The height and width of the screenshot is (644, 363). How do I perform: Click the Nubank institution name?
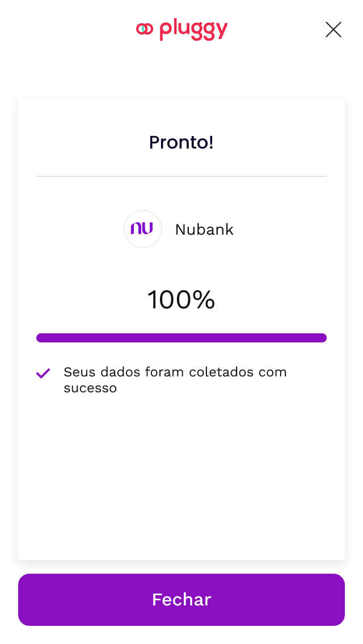pyautogui.click(x=204, y=230)
